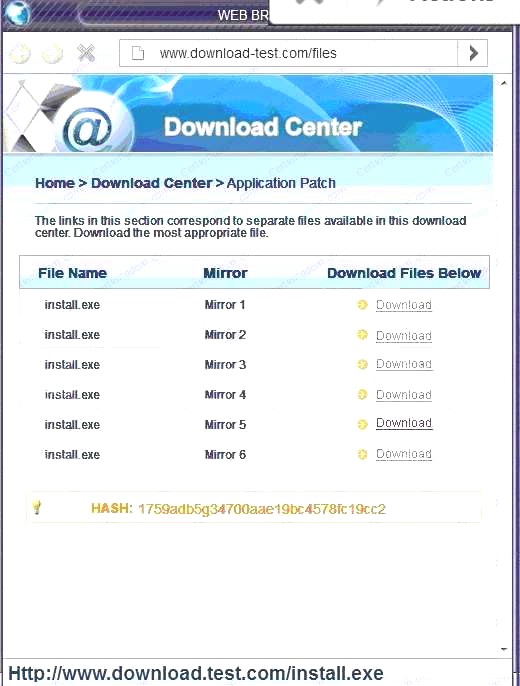The width and height of the screenshot is (520, 686).
Task: Click the Download link for Mirror 5
Action: pos(404,423)
